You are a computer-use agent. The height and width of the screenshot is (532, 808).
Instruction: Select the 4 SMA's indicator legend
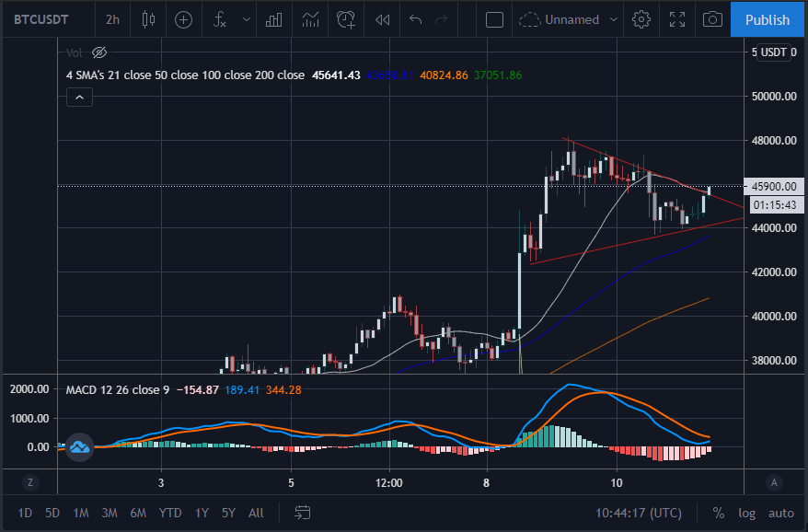(185, 75)
